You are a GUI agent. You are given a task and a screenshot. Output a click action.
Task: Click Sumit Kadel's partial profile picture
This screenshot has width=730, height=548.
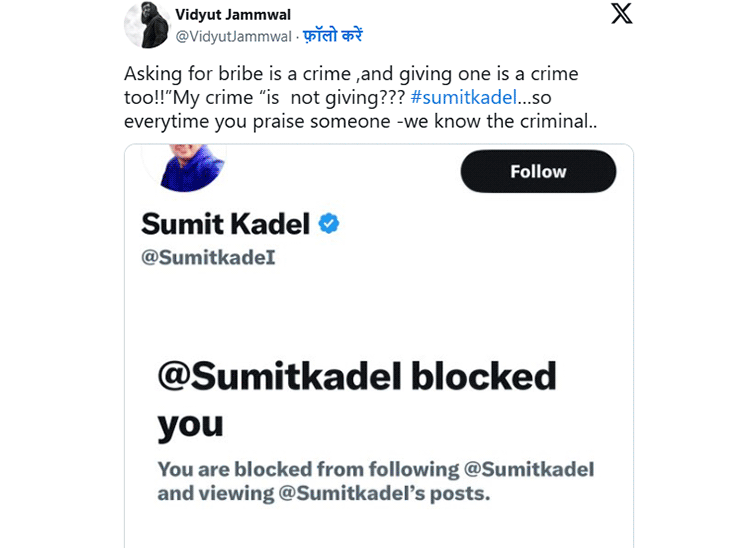(184, 166)
